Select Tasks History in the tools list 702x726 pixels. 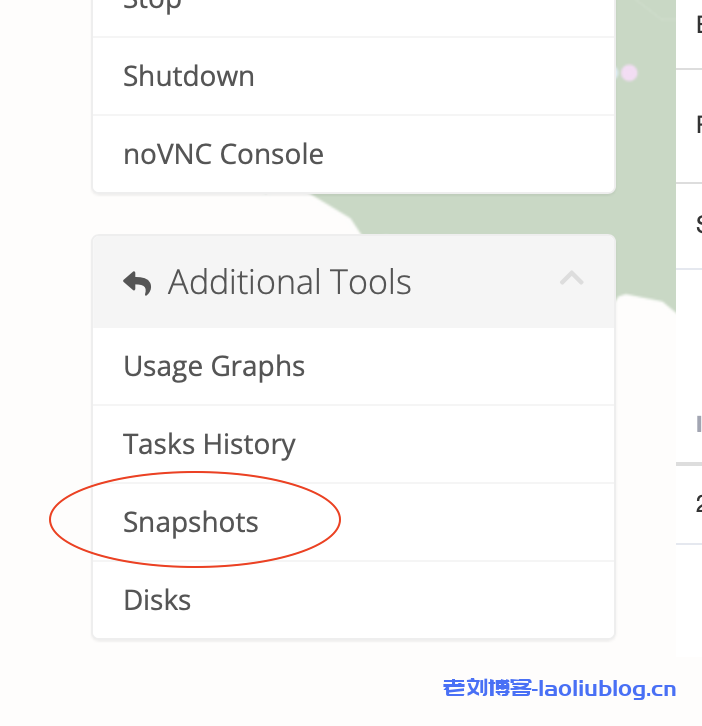point(209,444)
